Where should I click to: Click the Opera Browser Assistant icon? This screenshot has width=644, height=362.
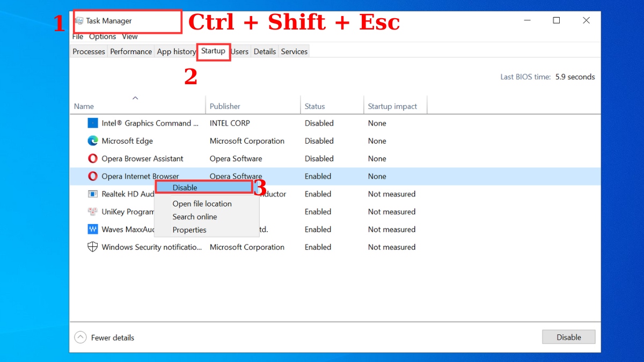click(93, 158)
